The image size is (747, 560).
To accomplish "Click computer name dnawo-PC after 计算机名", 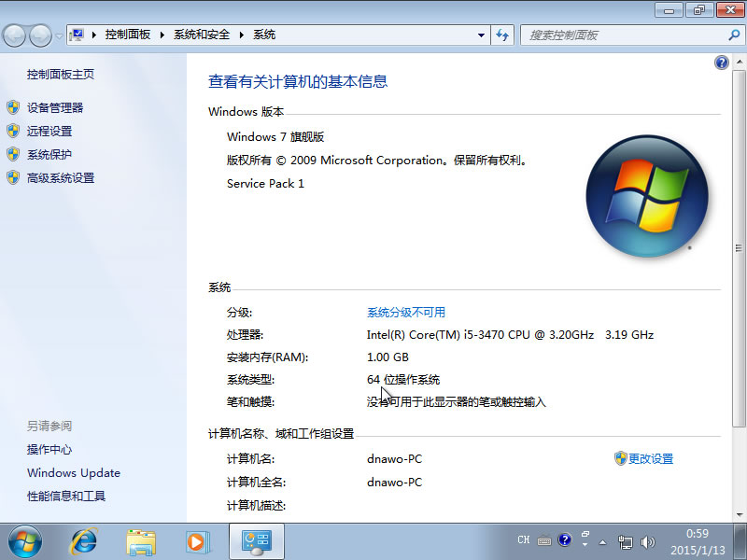I will pos(394,458).
